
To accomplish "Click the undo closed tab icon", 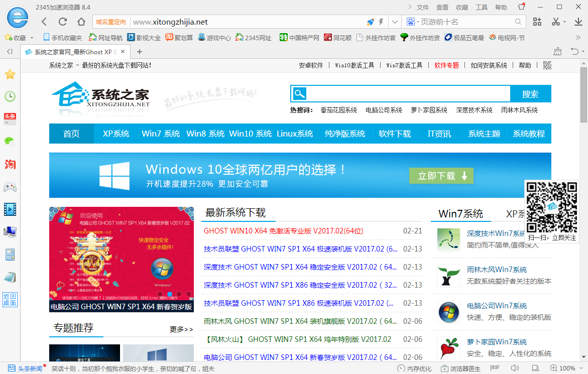I will 574,51.
